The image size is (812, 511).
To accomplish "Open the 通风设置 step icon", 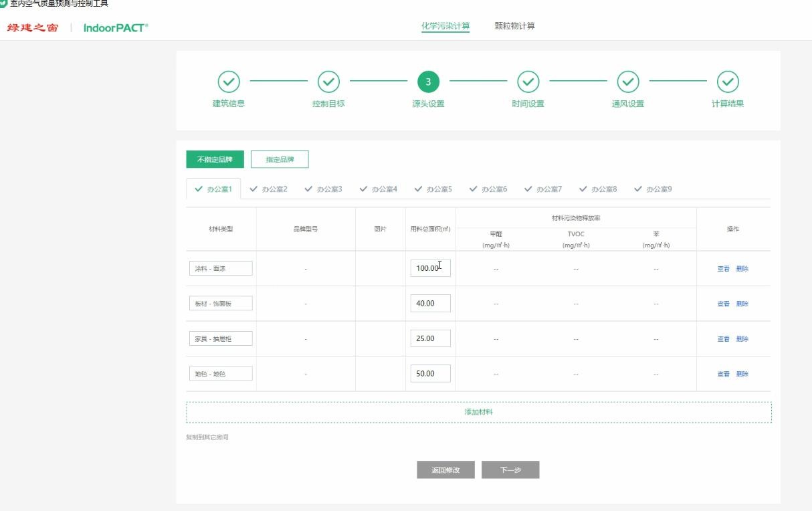I will click(x=627, y=82).
